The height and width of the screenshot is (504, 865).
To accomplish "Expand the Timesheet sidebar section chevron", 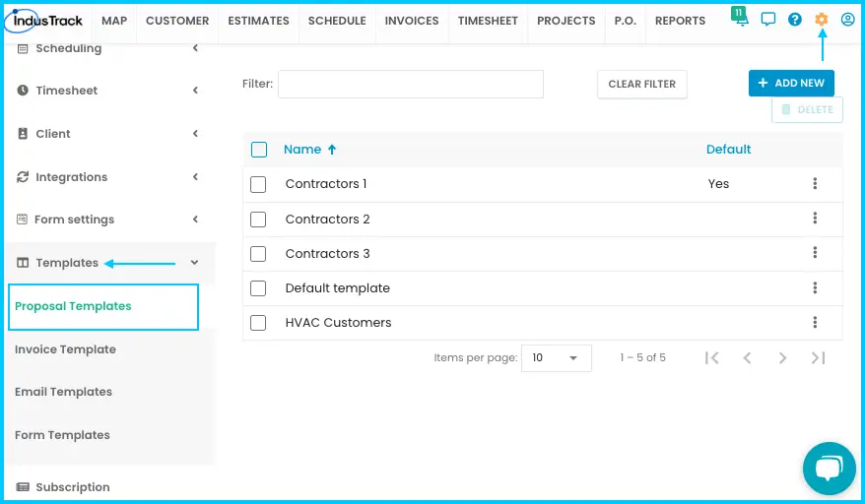I will [195, 90].
